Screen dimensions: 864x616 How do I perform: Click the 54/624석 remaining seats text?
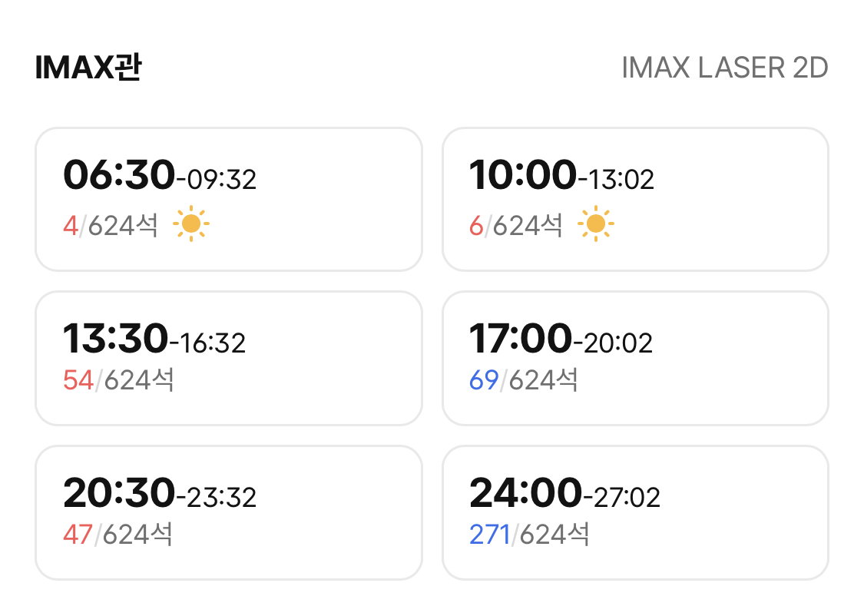(118, 379)
